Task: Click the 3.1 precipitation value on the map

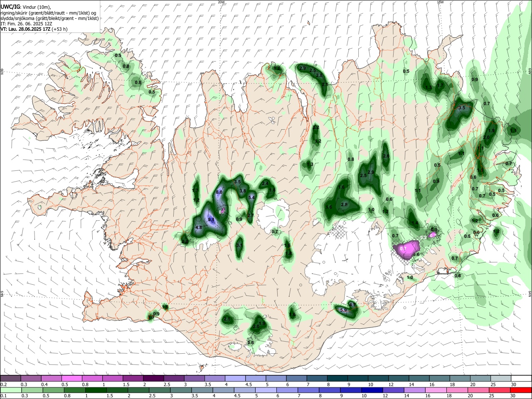Action: 239,245
